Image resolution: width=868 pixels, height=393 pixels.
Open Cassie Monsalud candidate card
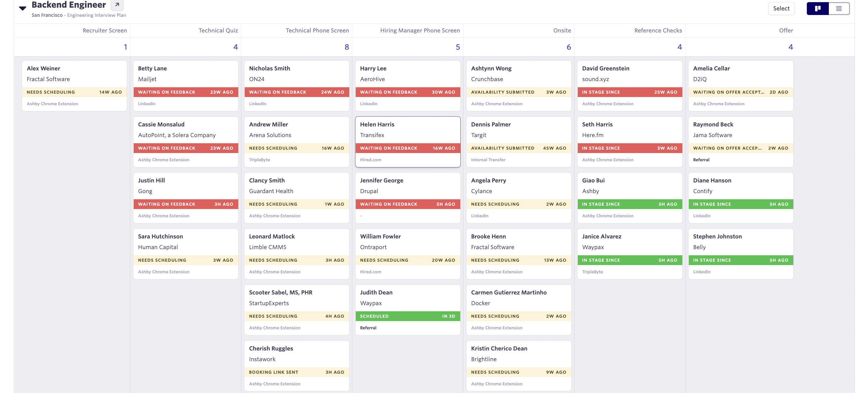[x=186, y=142]
